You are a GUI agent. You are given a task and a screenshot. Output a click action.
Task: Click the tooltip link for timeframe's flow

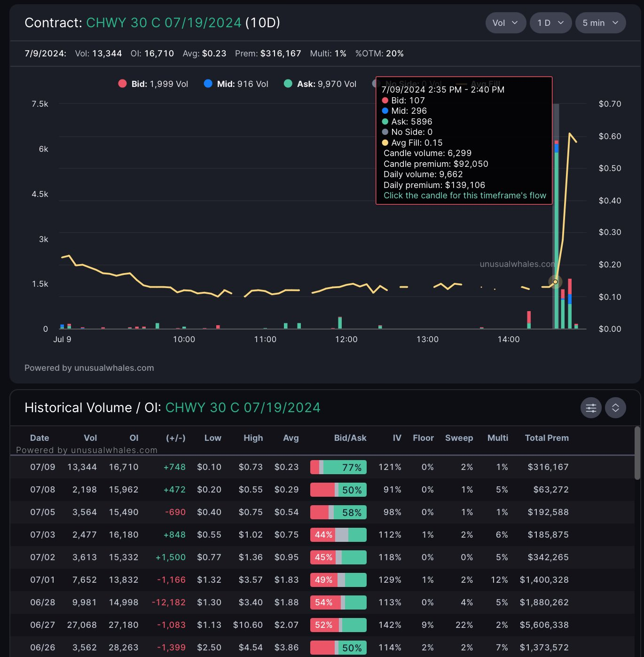[465, 196]
